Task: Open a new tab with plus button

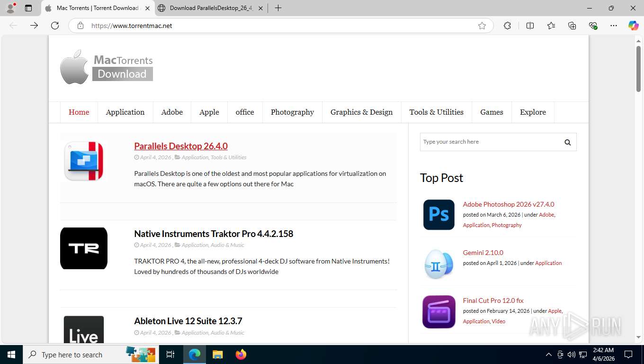Action: (x=278, y=8)
